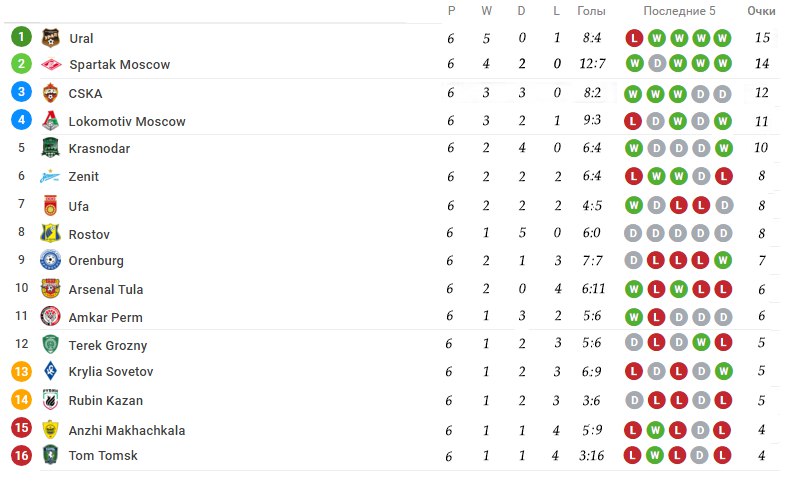Open the Rubin Kazan team link
This screenshot has width=789, height=482.
106,400
